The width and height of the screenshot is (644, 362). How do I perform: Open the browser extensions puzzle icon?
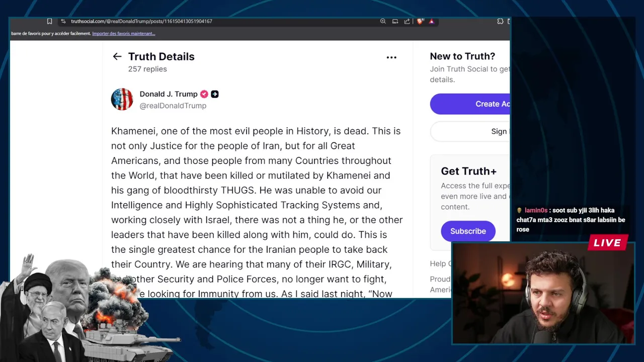[500, 21]
